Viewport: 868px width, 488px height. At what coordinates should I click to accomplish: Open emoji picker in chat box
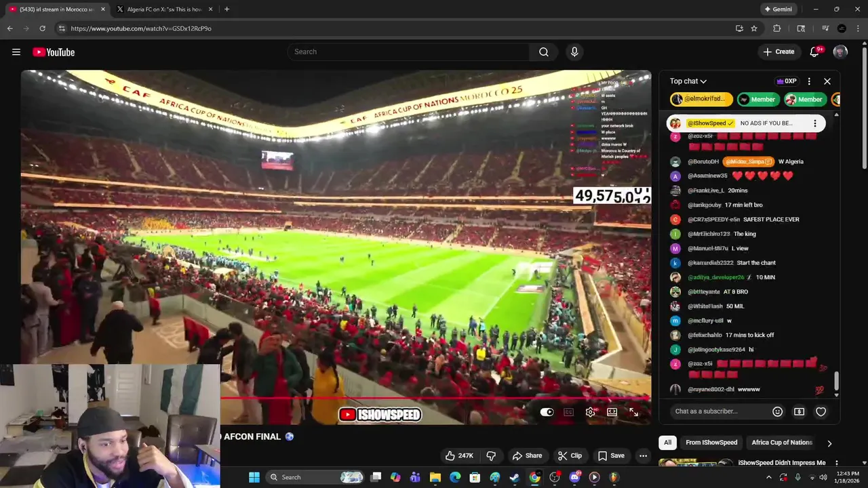point(778,411)
